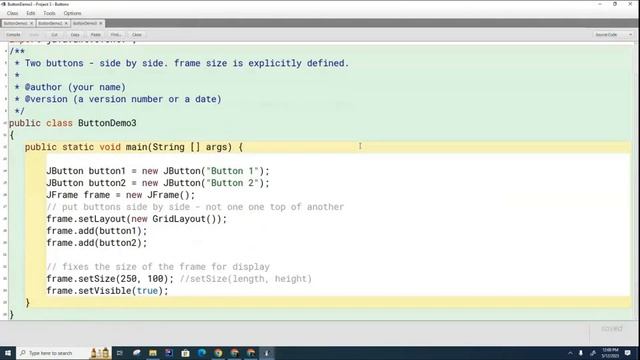Image resolution: width=640 pixels, height=360 pixels.
Task: Click the 'JFrame frame = new JFrame();' line
Action: click(121, 195)
